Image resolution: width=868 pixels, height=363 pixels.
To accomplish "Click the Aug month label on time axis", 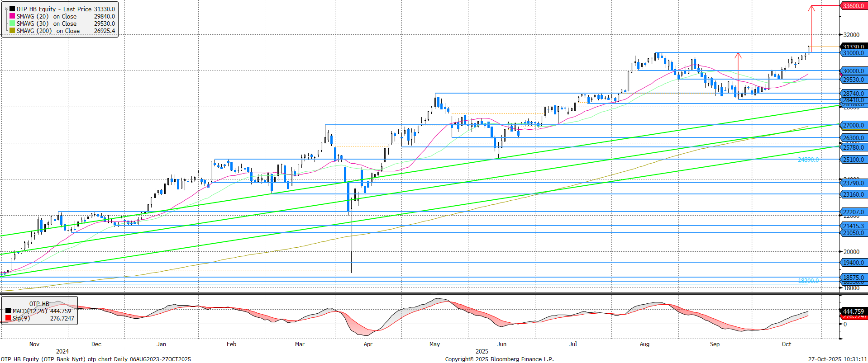I will point(644,344).
